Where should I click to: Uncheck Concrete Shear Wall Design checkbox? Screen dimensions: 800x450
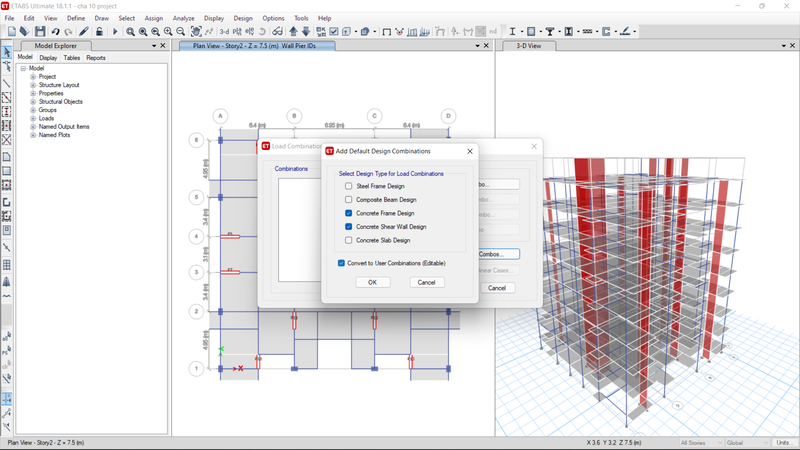pyautogui.click(x=348, y=227)
